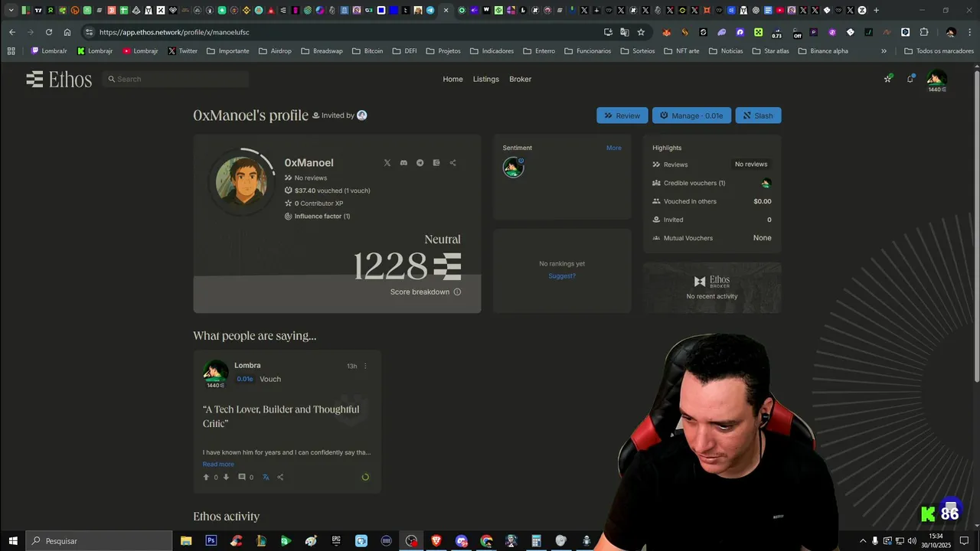Open the Bitcoin bookmark folder
Viewport: 980px width, 551px height.
point(367,51)
